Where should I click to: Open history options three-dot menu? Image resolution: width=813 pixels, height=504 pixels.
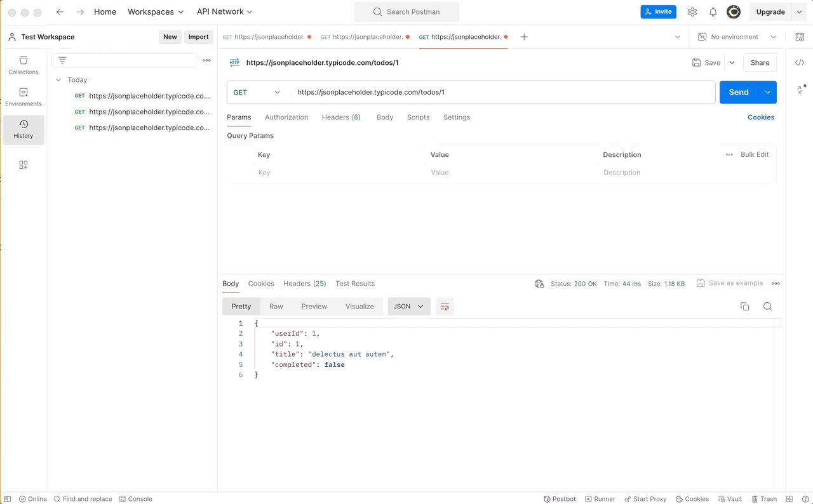(x=206, y=60)
